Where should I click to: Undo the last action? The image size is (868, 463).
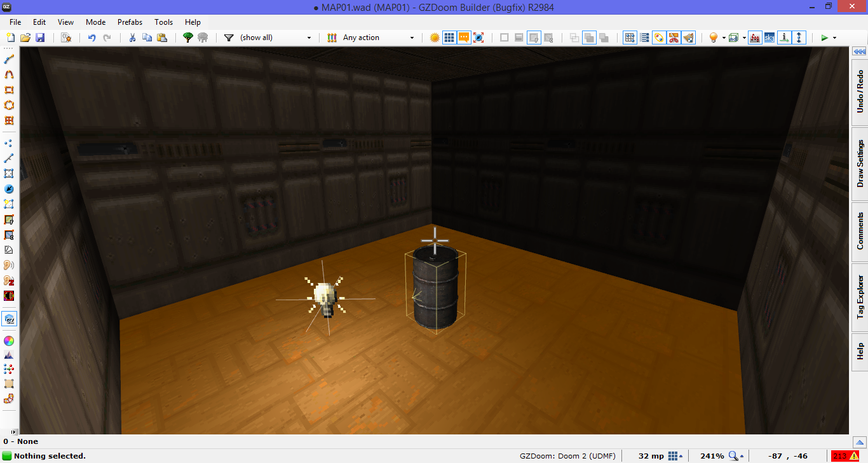[x=92, y=38]
